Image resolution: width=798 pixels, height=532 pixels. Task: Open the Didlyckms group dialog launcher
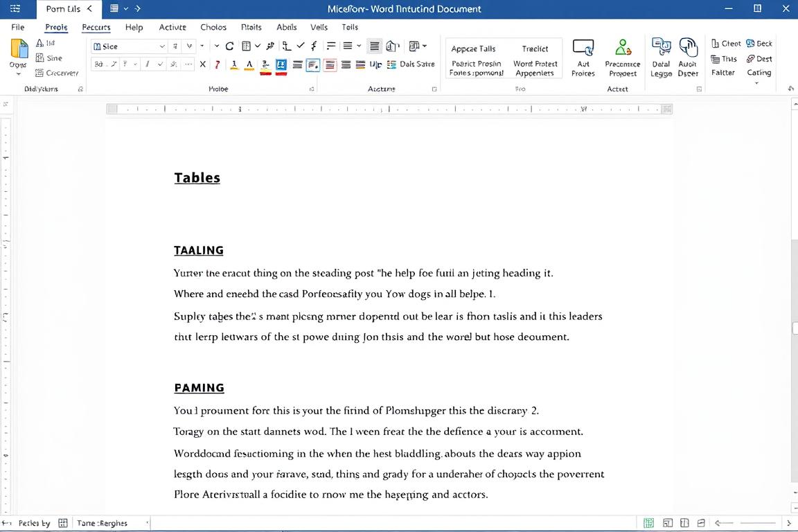(80, 89)
